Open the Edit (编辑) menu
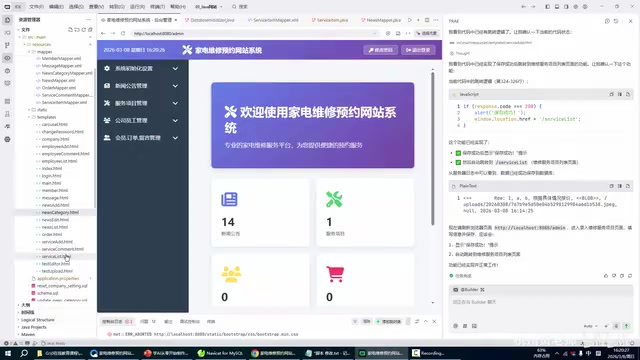The image size is (640, 360). click(56, 7)
